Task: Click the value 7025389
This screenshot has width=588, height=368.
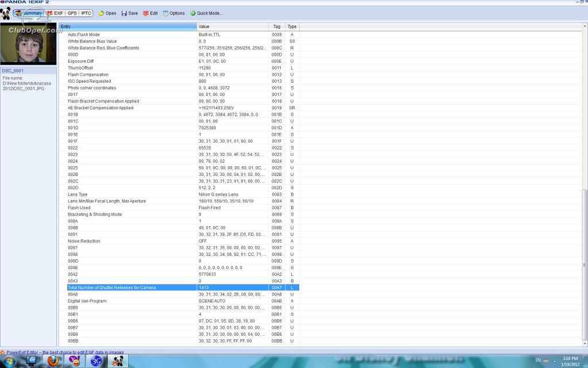Action: click(207, 128)
